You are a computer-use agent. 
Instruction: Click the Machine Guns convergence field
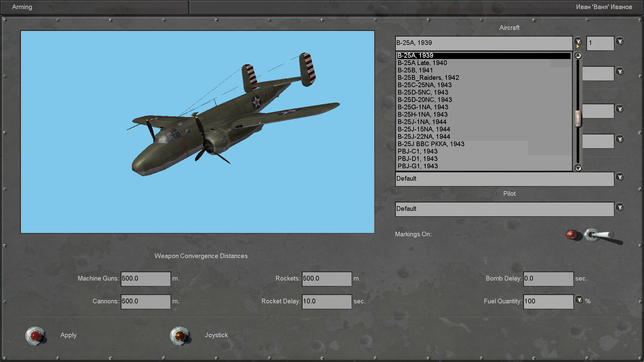(146, 279)
